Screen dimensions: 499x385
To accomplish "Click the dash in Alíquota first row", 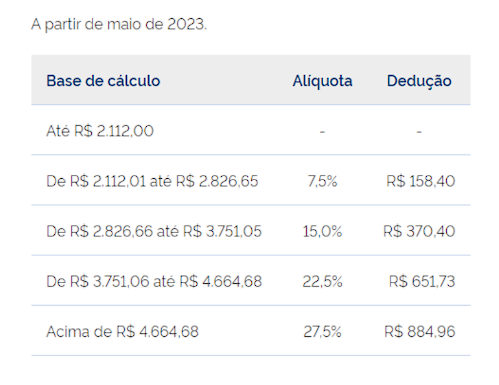I will (322, 132).
